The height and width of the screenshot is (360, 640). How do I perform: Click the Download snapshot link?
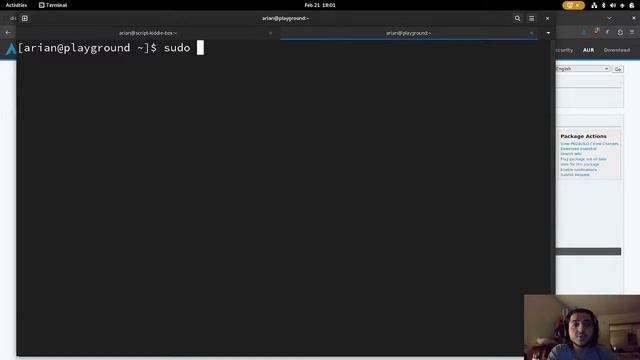point(578,149)
